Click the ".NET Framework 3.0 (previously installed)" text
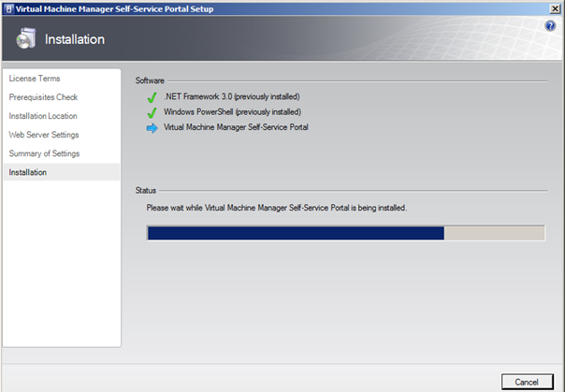Image resolution: width=565 pixels, height=392 pixels. (x=232, y=96)
